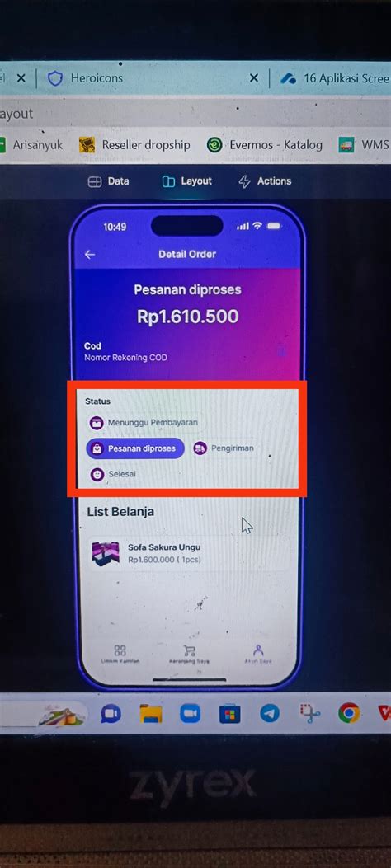Image resolution: width=391 pixels, height=868 pixels.
Task: Select the Selesai status chip
Action: (x=114, y=475)
